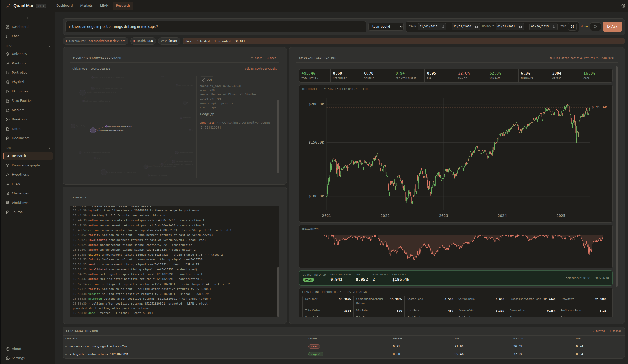Screen dimensions: 628x364
Task: Select Research item in LAB sidebar
Action: click(x=28, y=156)
